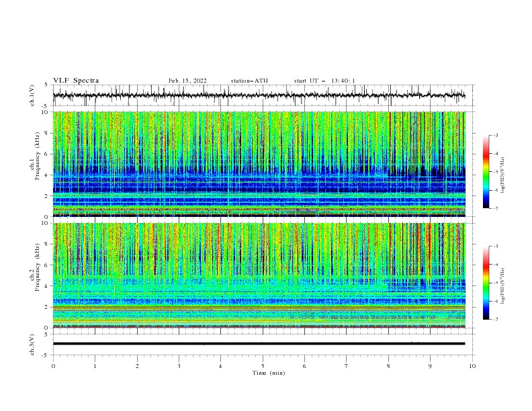Click time axis tick label '5'
Image resolution: width=532 pixels, height=411 pixels.
[x=263, y=366]
